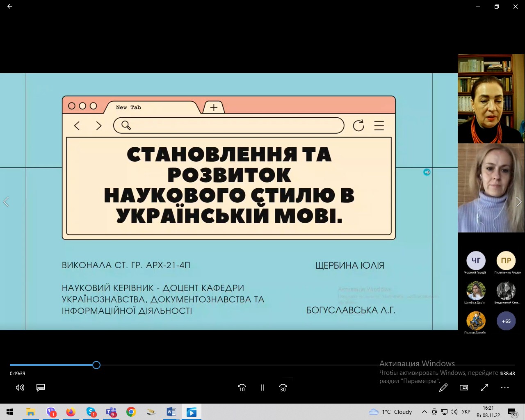The width and height of the screenshot is (525, 420).
Task: Skip forward 30 seconds
Action: click(283, 388)
